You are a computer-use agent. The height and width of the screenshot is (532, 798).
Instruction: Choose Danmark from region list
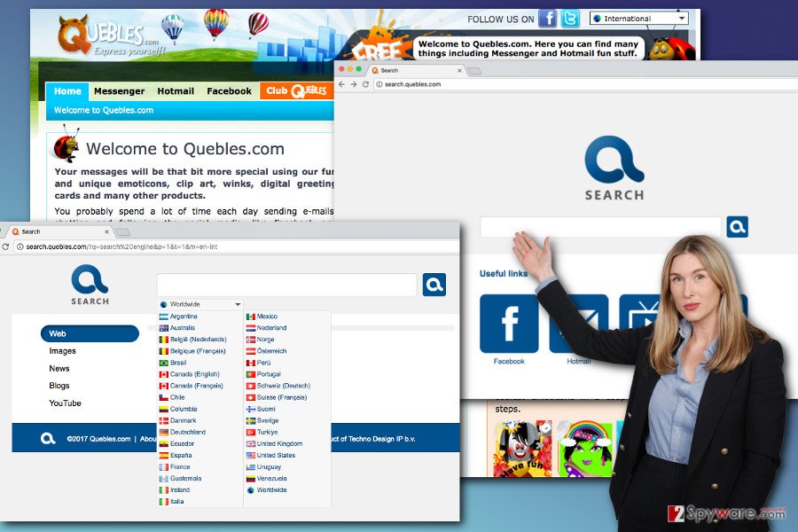click(x=177, y=420)
